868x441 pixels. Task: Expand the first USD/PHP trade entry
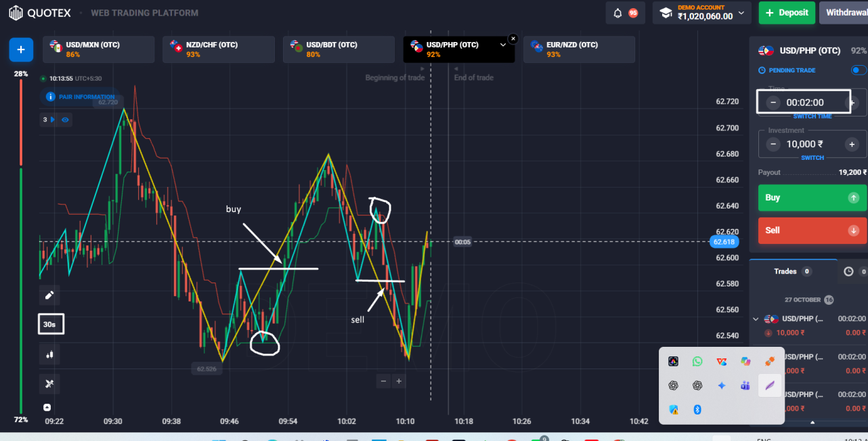coord(756,319)
